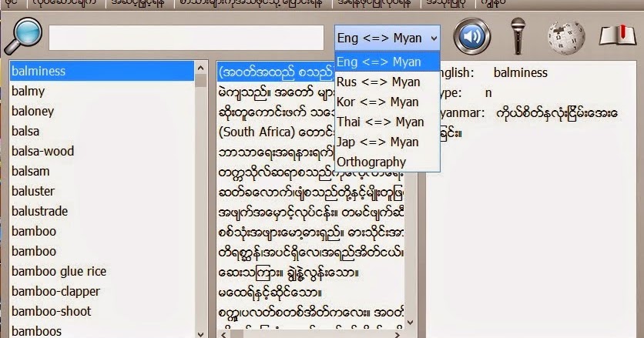644x338 pixels.
Task: Select the word balsa
Action: [x=102, y=132]
